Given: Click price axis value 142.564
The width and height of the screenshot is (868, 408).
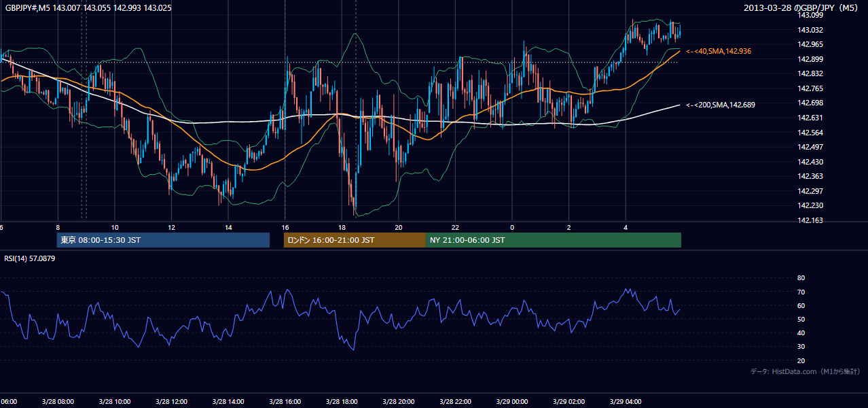Looking at the screenshot, I should [x=810, y=133].
